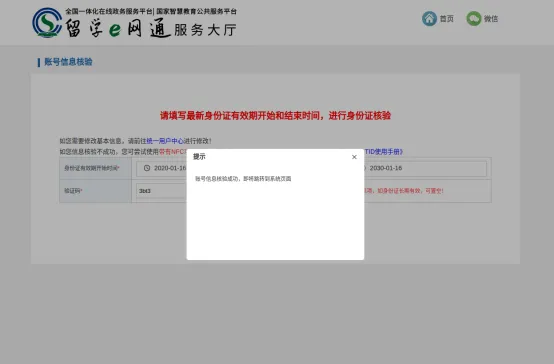Image resolution: width=554 pixels, height=364 pixels.
Task: Click the 验证码 input containing 3bt3
Action: (161, 191)
